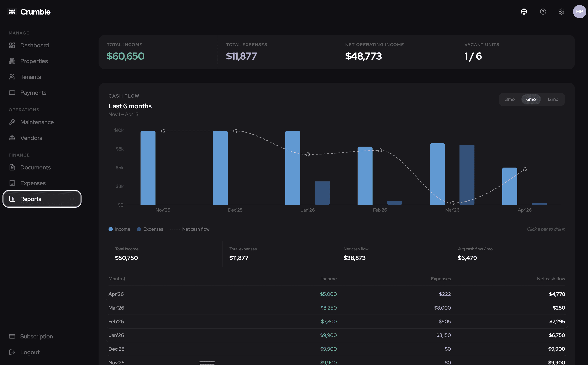Screen dimensions: 588x365
Task: Click the HP user avatar
Action: [x=579, y=12]
